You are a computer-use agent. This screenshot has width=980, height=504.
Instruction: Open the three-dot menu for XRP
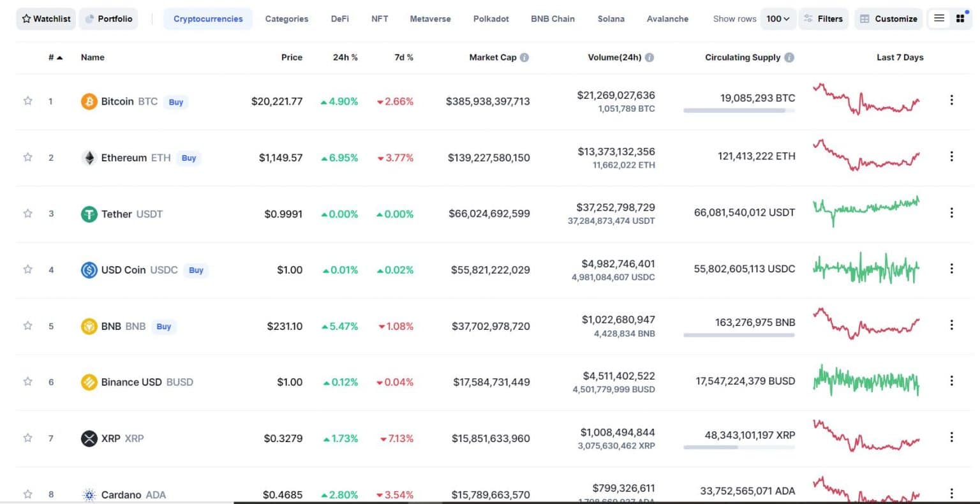coord(951,437)
